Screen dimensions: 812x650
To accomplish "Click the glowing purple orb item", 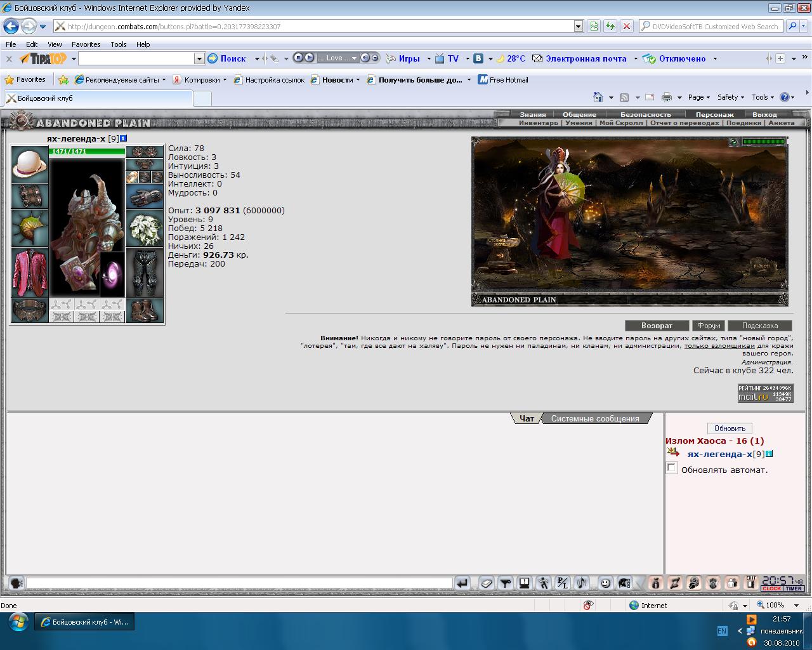I will click(112, 274).
